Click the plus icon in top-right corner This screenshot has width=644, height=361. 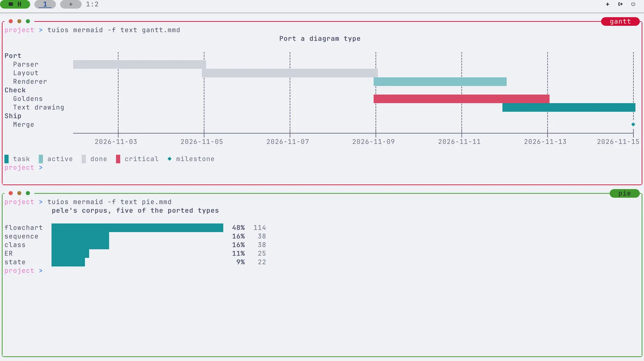[x=607, y=4]
